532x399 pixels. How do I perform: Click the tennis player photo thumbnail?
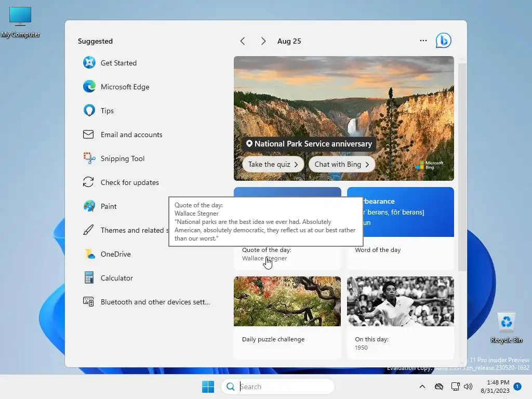click(x=401, y=301)
